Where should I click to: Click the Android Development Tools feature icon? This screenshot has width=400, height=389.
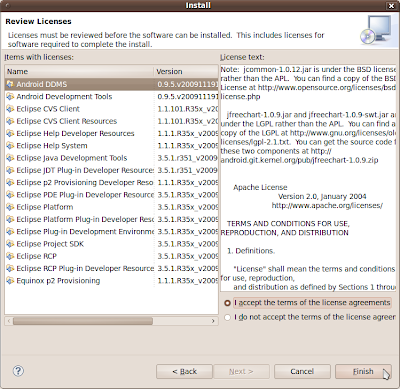[x=10, y=97]
